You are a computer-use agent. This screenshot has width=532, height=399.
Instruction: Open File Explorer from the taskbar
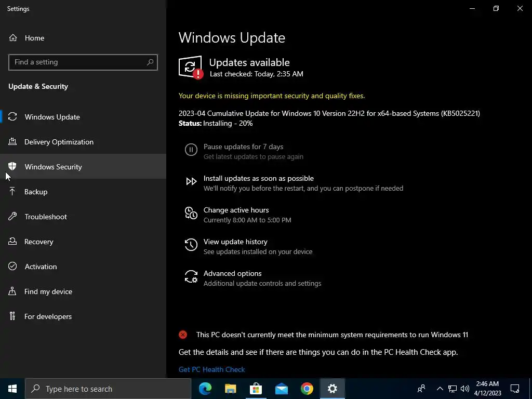tap(230, 389)
